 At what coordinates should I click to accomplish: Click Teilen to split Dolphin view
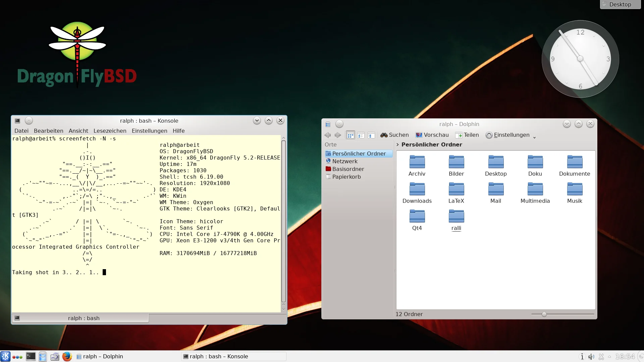[x=467, y=135]
